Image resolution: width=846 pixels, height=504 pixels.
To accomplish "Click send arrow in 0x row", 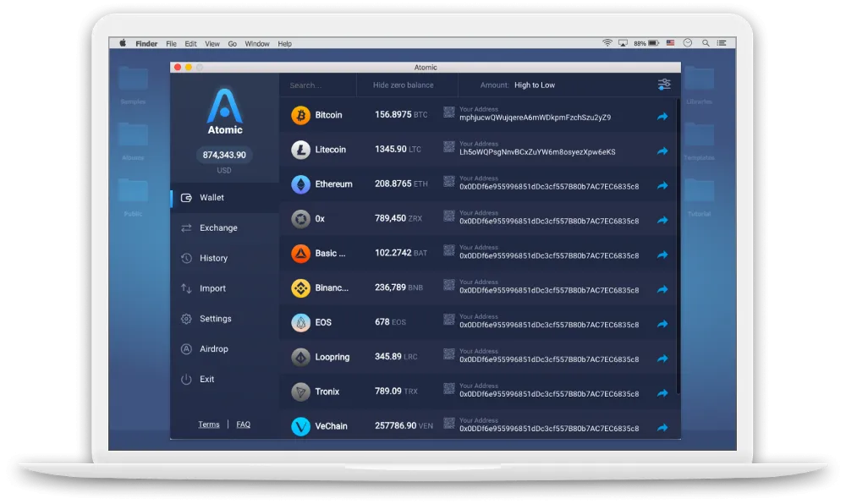I will pos(662,220).
